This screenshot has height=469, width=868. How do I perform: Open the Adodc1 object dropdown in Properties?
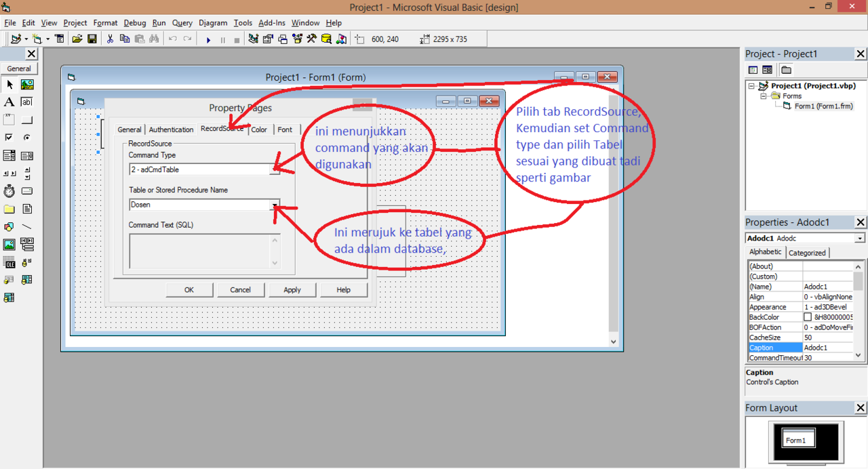tap(860, 239)
